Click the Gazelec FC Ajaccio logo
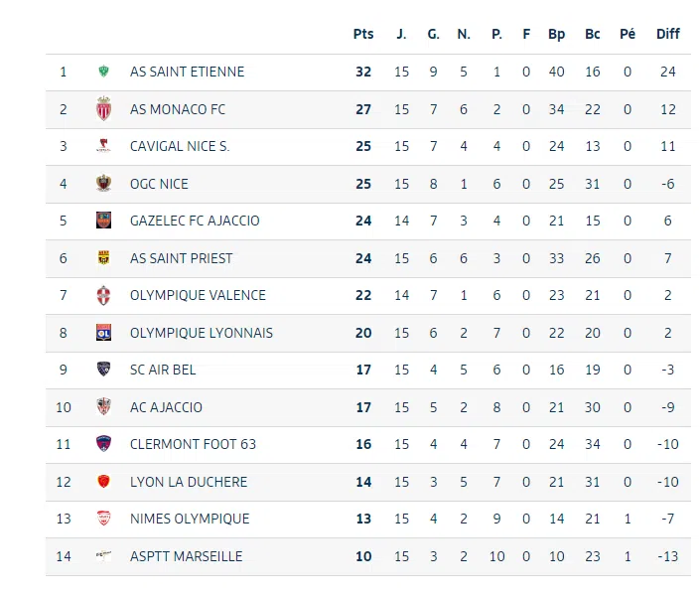The width and height of the screenshot is (700, 597). [x=103, y=221]
